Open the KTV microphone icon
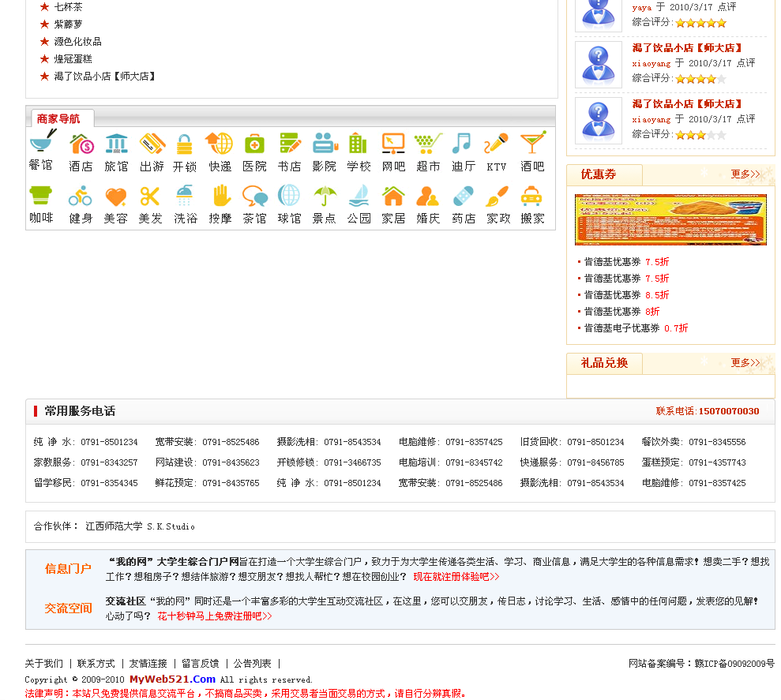The height and width of the screenshot is (700, 781). point(496,144)
